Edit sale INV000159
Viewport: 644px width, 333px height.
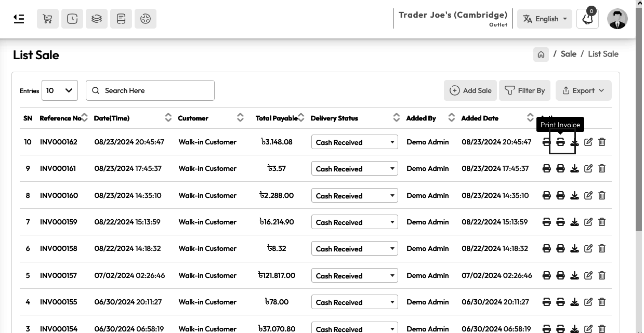588,222
